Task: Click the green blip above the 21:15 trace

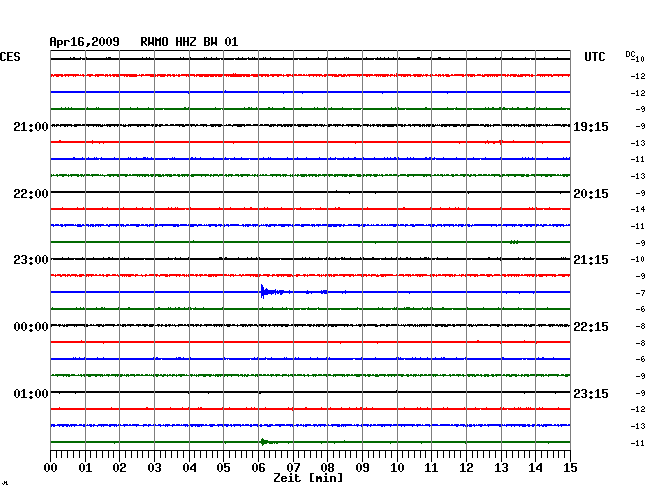Action: point(514,242)
